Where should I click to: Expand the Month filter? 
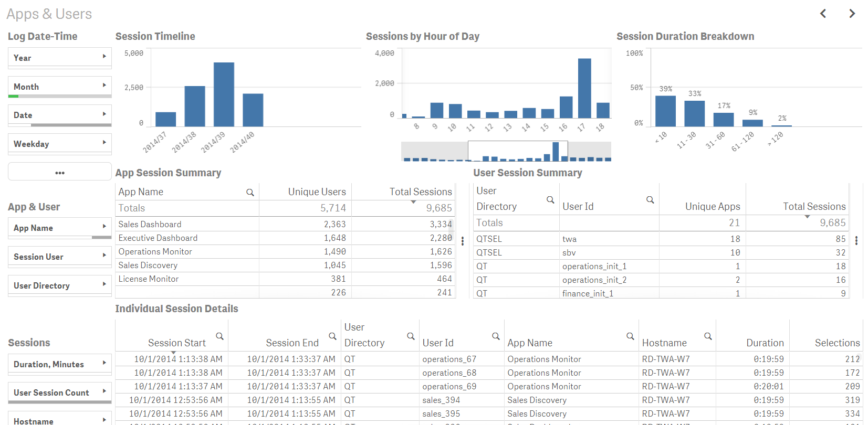tap(60, 87)
